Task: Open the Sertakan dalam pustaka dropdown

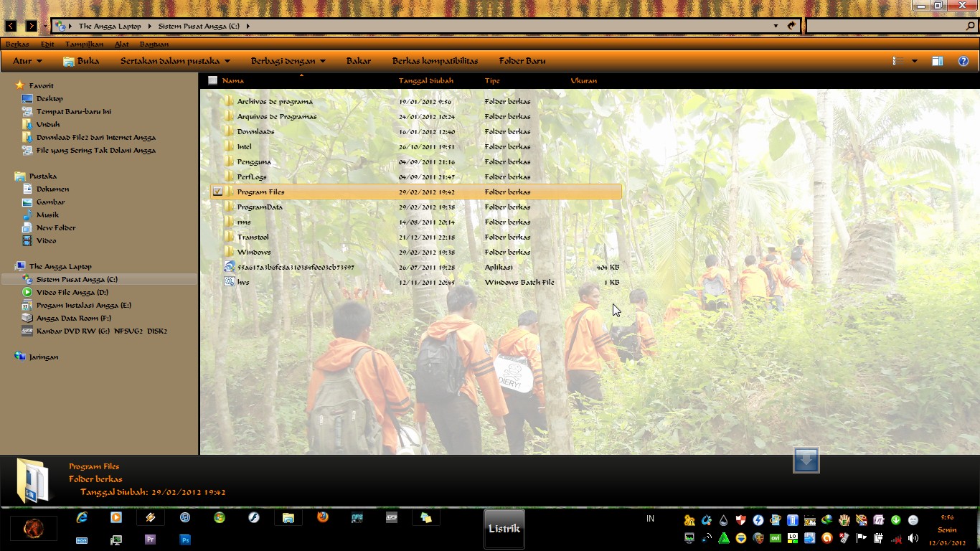Action: (x=175, y=61)
